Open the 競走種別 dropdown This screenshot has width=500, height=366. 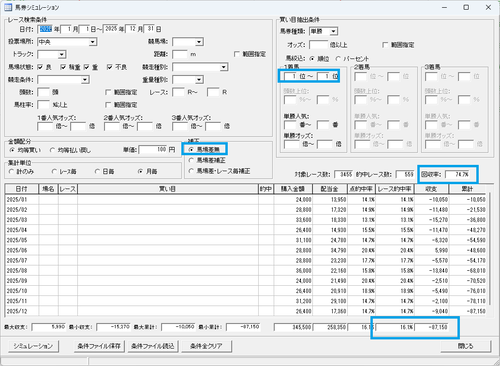pos(223,67)
